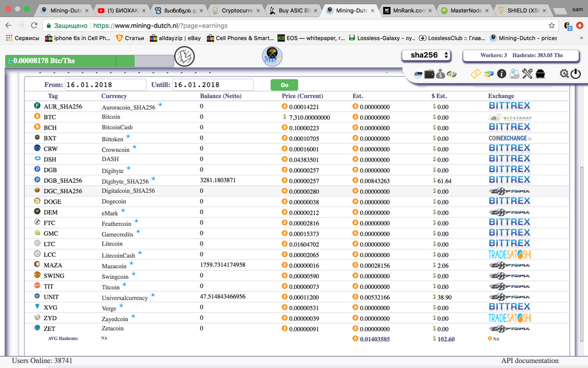Click the Verge icon beside XVG tag
The height and width of the screenshot is (368, 588).
point(37,307)
